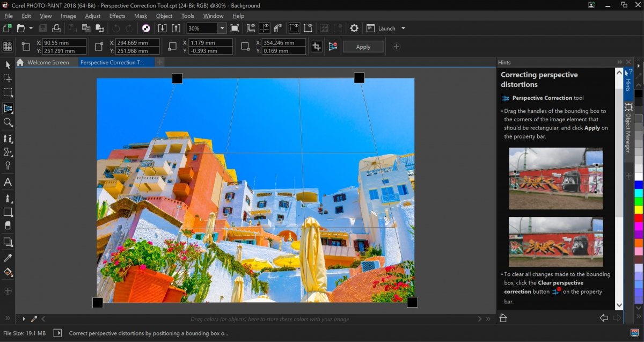The width and height of the screenshot is (644, 342).
Task: Collapse the Hints docker with double arrows
Action: tap(620, 62)
